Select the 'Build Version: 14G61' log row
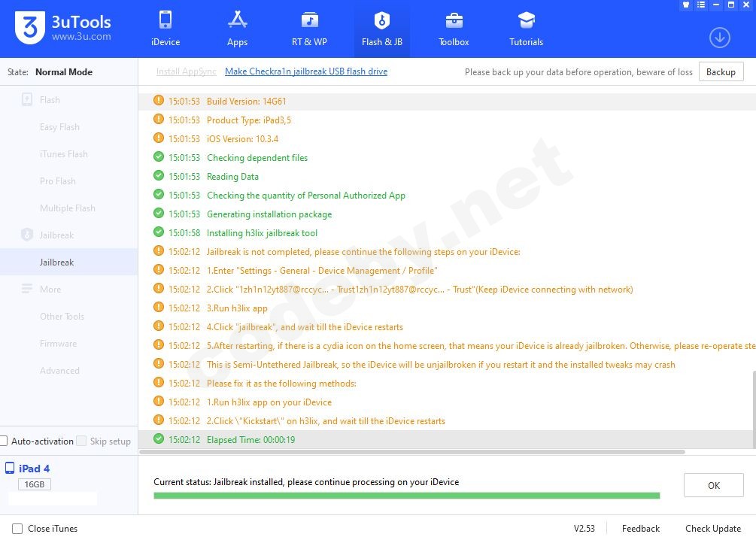The image size is (756, 540). click(x=447, y=101)
